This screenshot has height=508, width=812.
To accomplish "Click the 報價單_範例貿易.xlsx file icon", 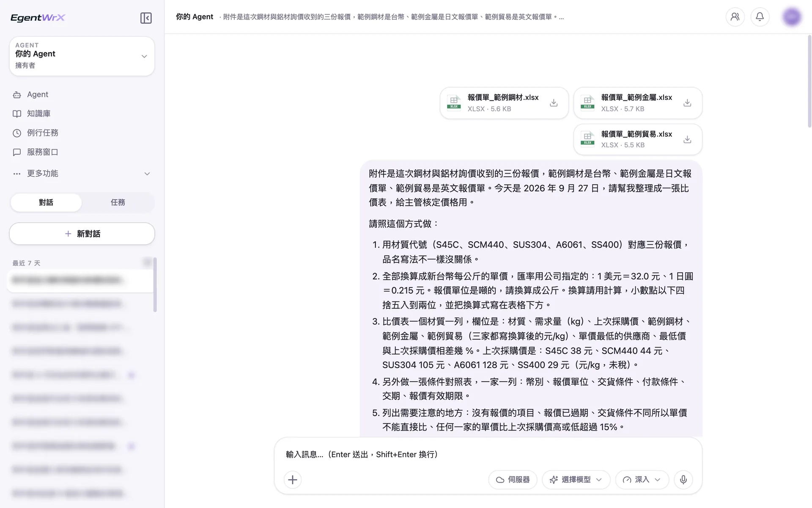I will [587, 139].
